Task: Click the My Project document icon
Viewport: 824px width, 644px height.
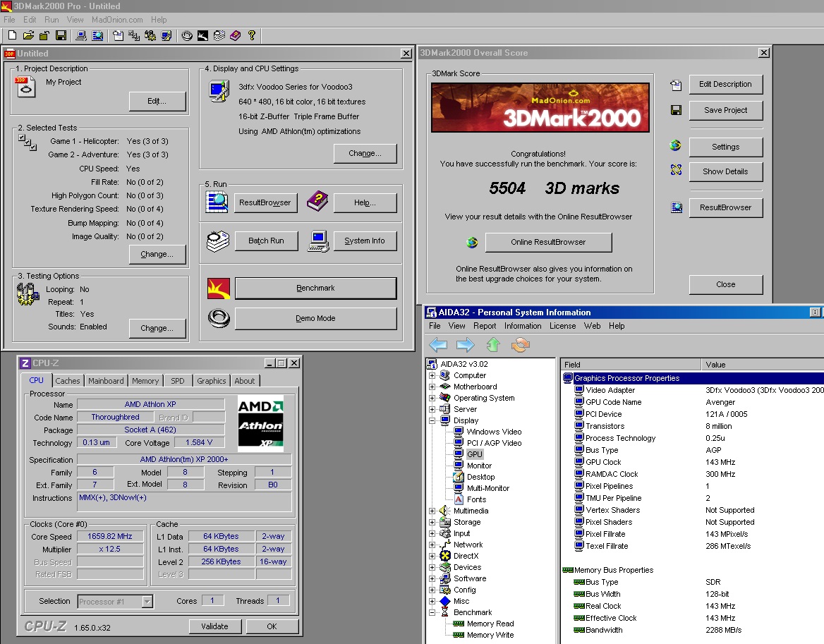Action: [x=25, y=87]
